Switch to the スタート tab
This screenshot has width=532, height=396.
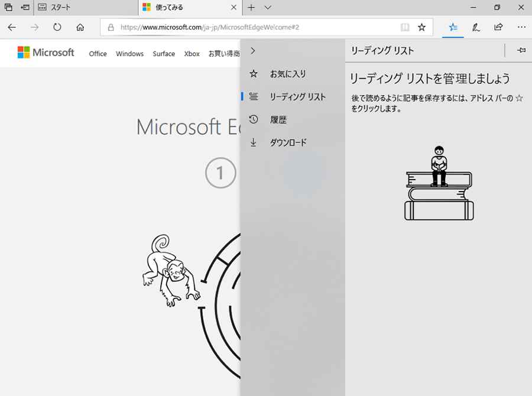click(x=86, y=8)
